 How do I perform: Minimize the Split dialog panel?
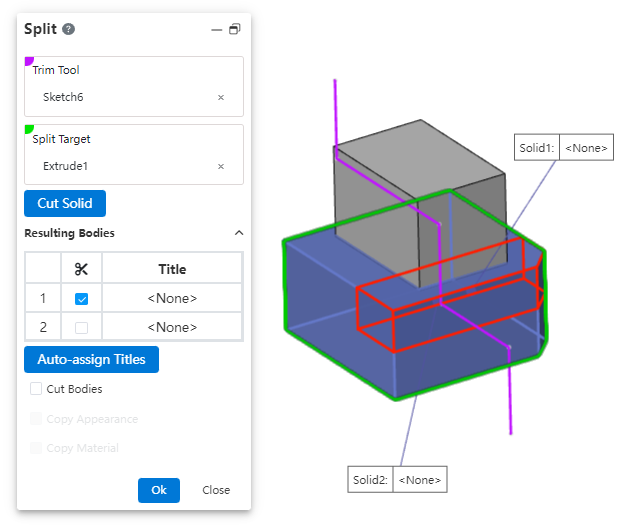point(216,30)
